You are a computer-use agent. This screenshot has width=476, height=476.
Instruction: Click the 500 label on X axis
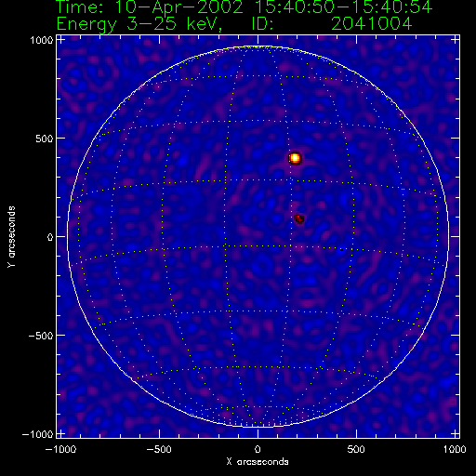(x=356, y=449)
